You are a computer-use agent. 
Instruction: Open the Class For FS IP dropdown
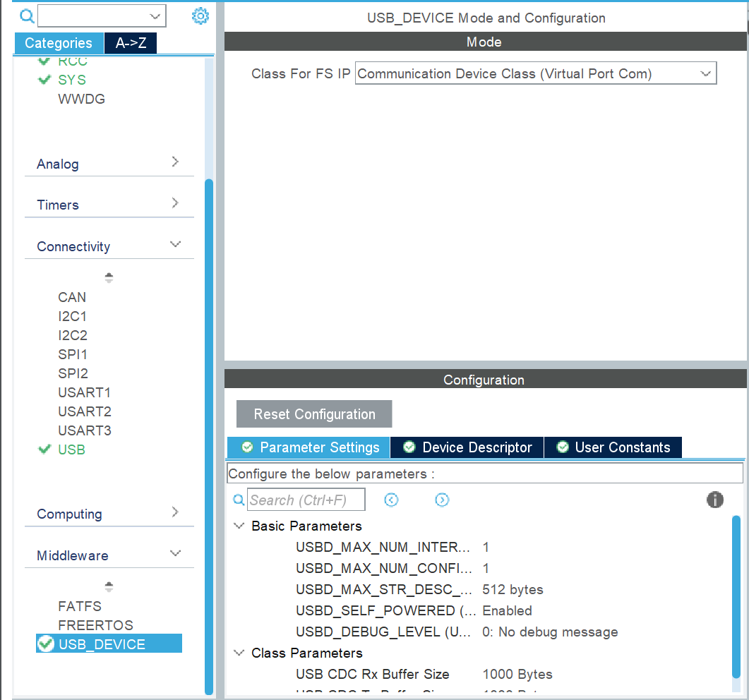tap(535, 73)
